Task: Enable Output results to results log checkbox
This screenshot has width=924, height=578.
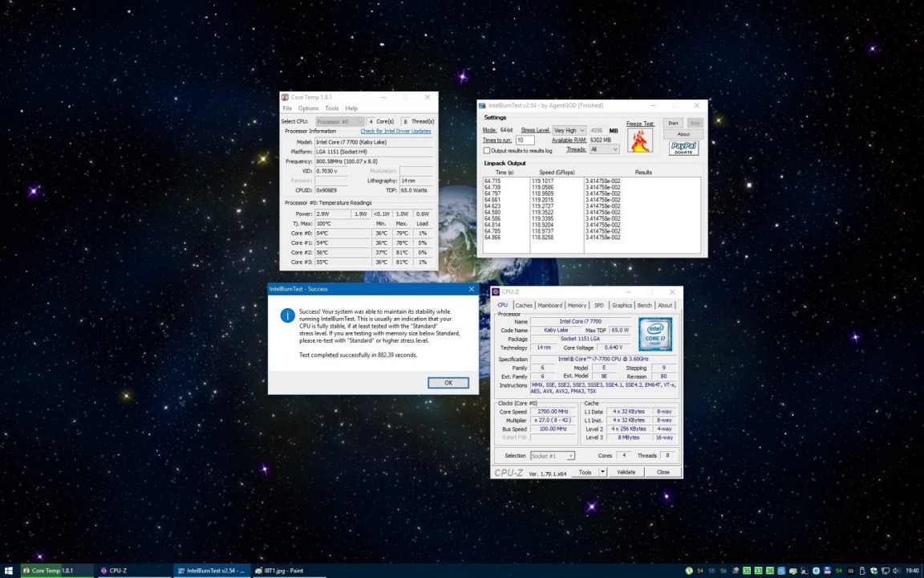Action: pyautogui.click(x=487, y=151)
